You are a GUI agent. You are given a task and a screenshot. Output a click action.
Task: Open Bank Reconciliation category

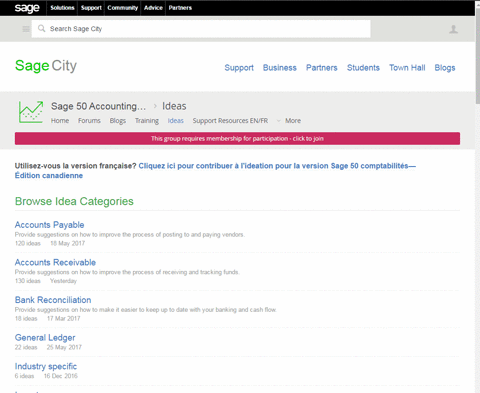coord(53,300)
